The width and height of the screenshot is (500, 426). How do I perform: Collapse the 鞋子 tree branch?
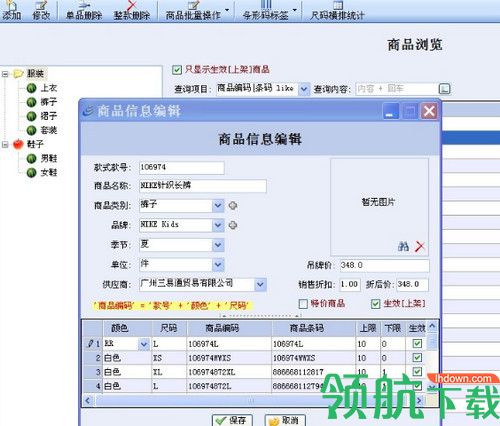coord(5,144)
